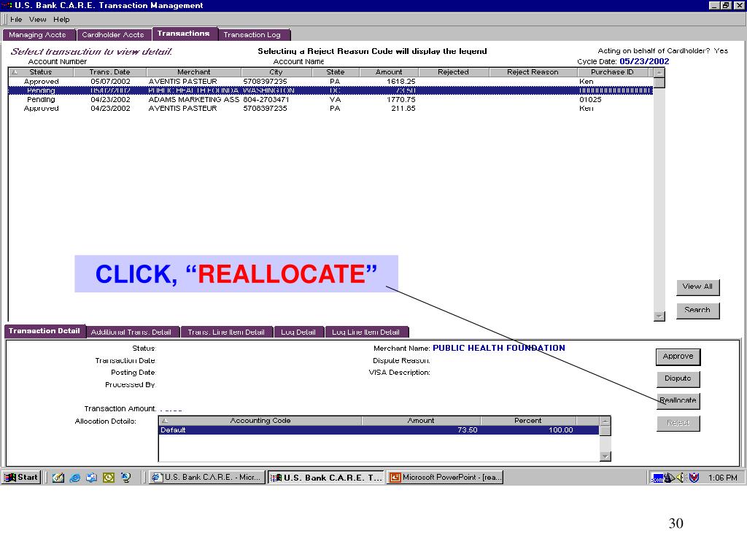Viewport: 747px width, 560px height.
Task: Switch to Microsoft PowerPoint taskbar window
Action: [446, 477]
